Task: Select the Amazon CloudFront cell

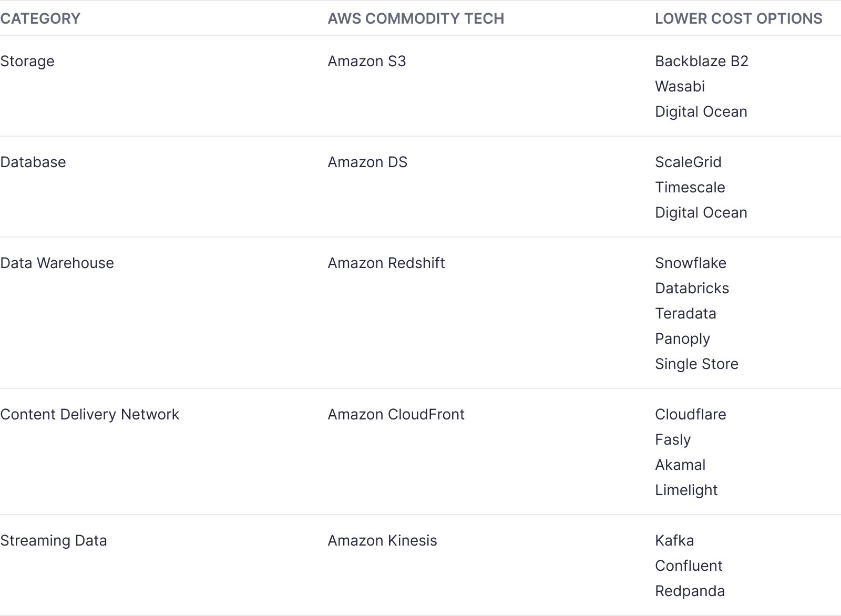Action: point(396,414)
